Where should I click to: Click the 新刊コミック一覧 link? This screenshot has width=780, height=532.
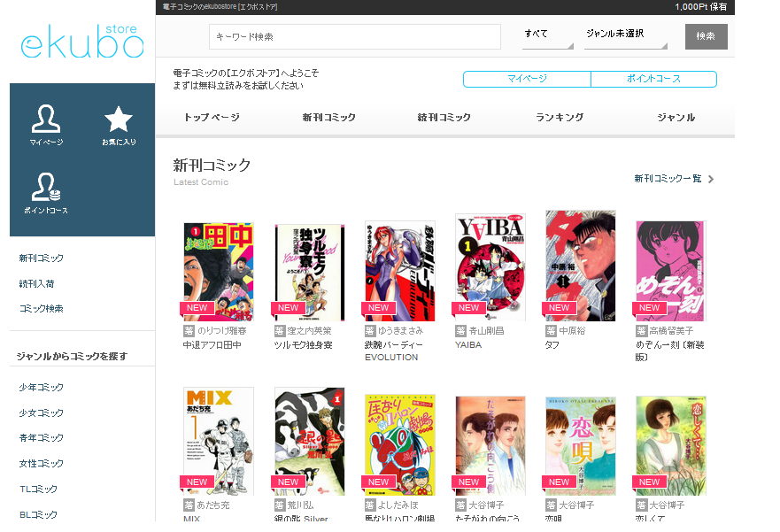(x=668, y=178)
